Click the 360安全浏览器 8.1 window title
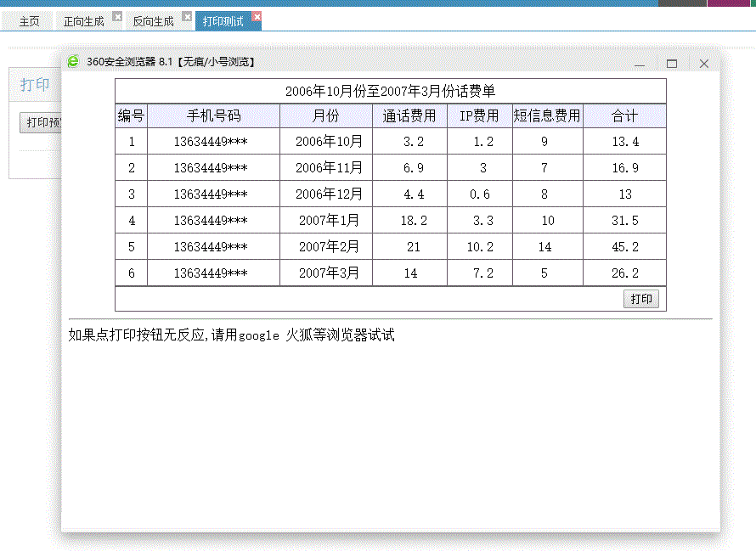Image resolution: width=756 pixels, height=557 pixels. pyautogui.click(x=170, y=62)
